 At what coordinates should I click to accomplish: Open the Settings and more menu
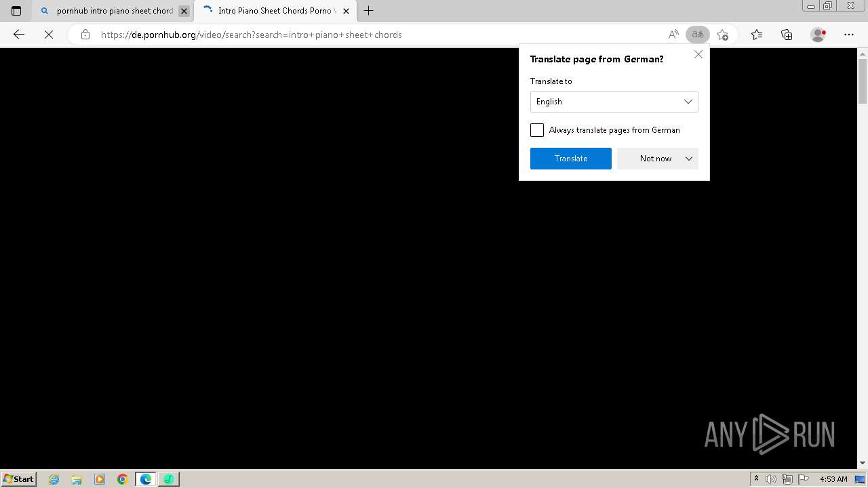[x=849, y=35]
